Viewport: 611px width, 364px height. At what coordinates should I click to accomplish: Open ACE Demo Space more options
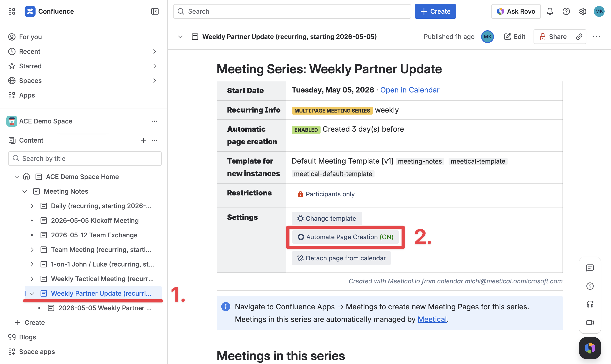click(154, 121)
